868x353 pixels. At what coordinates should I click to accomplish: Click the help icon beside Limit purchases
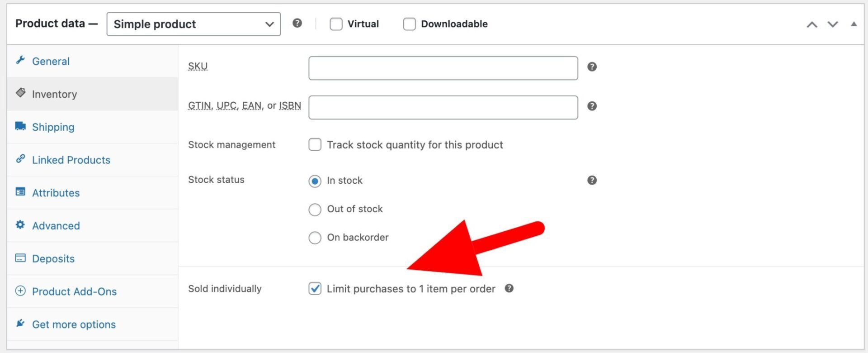point(509,289)
